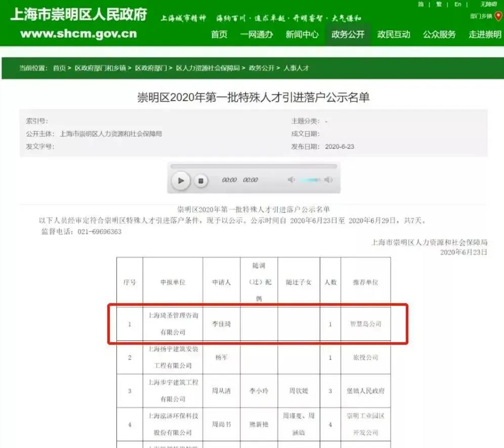Open the 政民互动 menu
The height and width of the screenshot is (448, 504).
394,35
